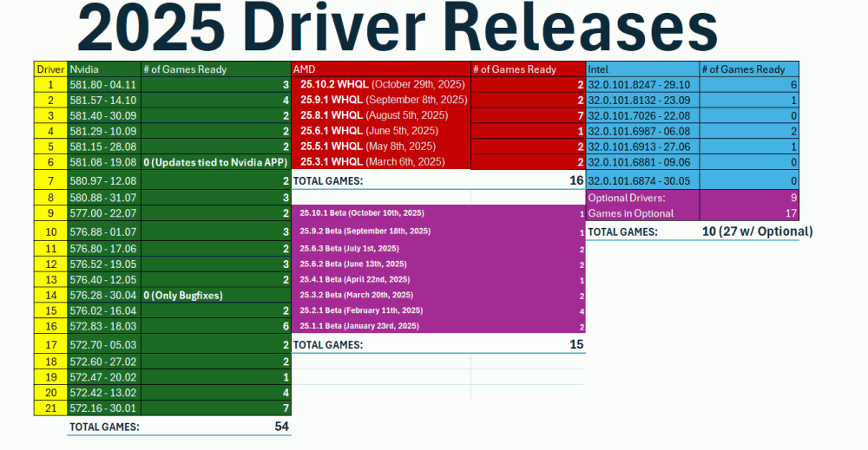This screenshot has height=450, width=868.
Task: Click AMD 25.10.1 Beta driver row
Action: click(x=365, y=213)
